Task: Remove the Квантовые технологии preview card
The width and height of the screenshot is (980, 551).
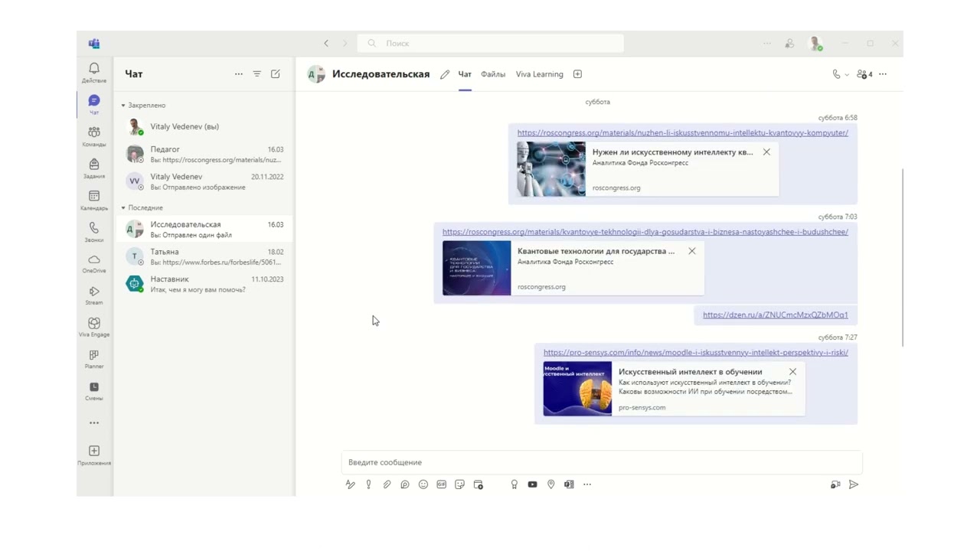Action: point(692,251)
